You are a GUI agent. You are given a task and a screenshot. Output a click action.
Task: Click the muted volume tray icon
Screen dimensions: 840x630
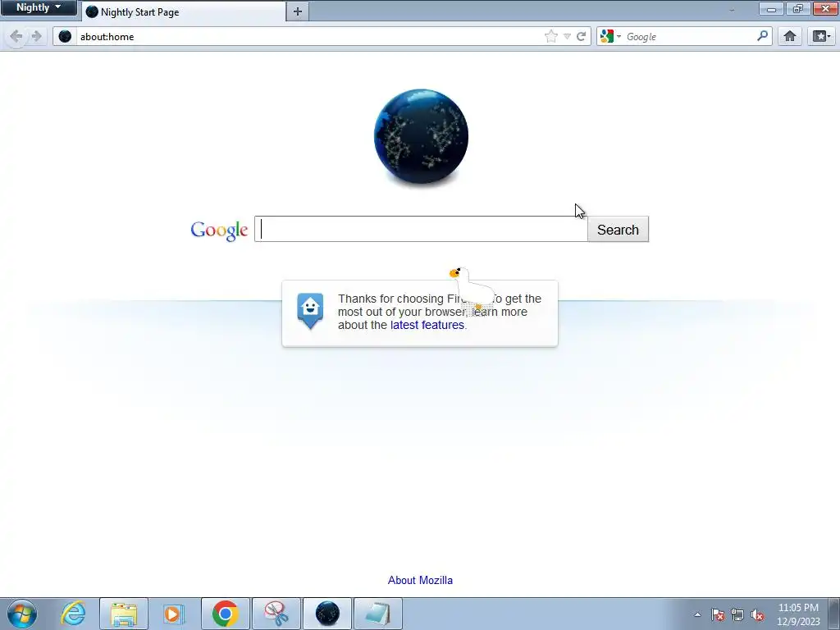click(x=757, y=614)
